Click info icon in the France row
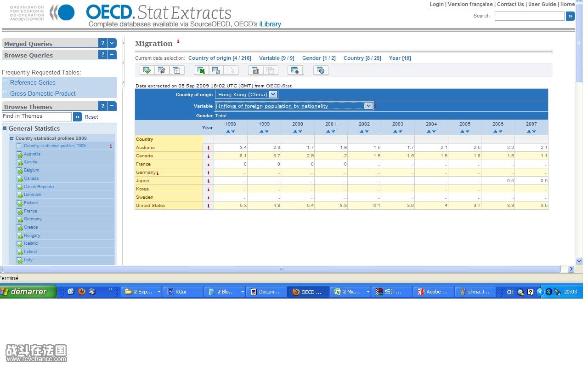 pyautogui.click(x=209, y=165)
